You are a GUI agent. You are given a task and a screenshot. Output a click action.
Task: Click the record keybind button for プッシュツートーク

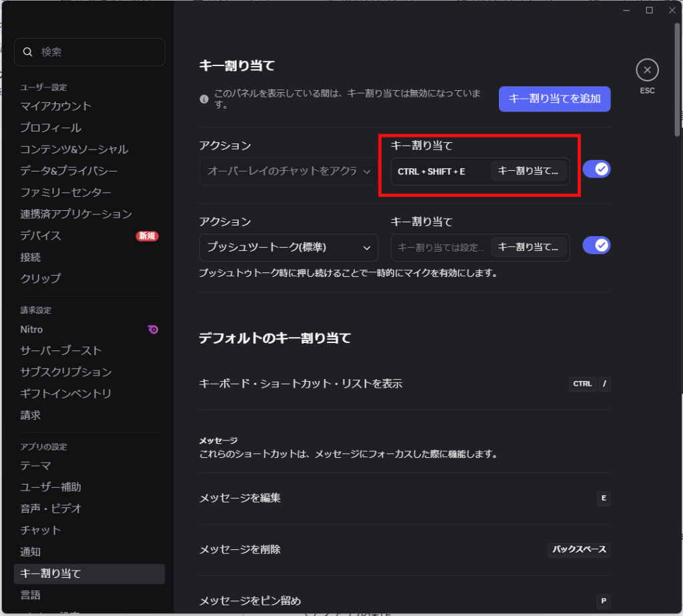click(x=528, y=247)
